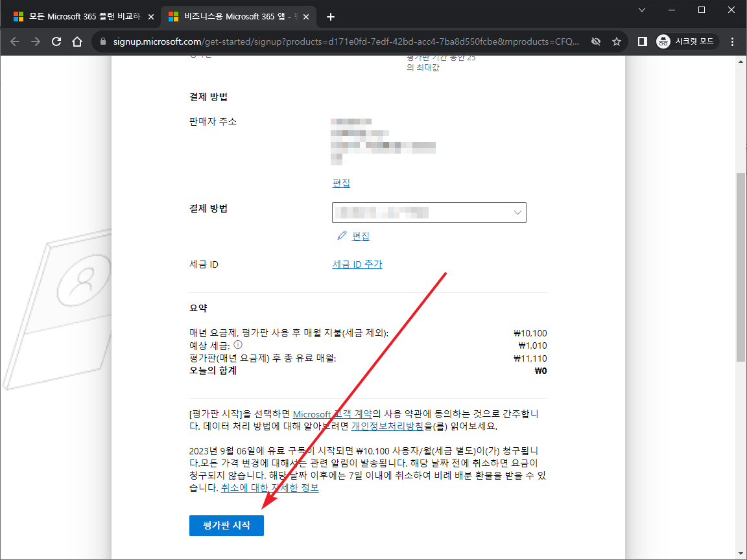This screenshot has width=747, height=560.
Task: Open 취소에 대한 자세한 정보 link
Action: click(270, 488)
